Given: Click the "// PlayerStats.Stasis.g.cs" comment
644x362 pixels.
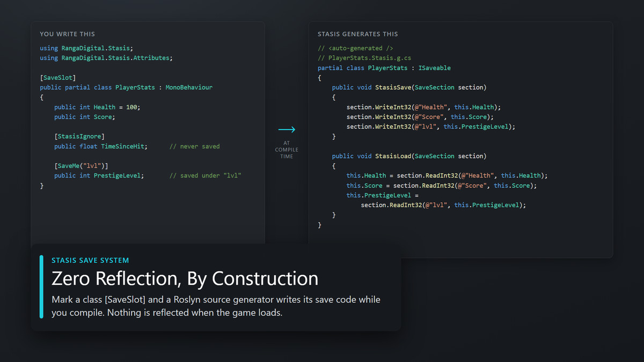Looking at the screenshot, I should (364, 58).
